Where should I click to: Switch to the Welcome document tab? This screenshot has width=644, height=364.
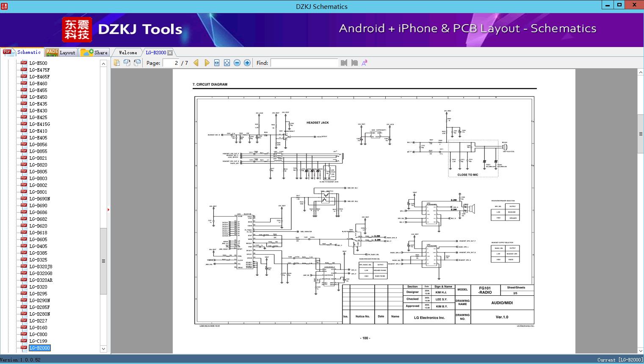(x=127, y=53)
